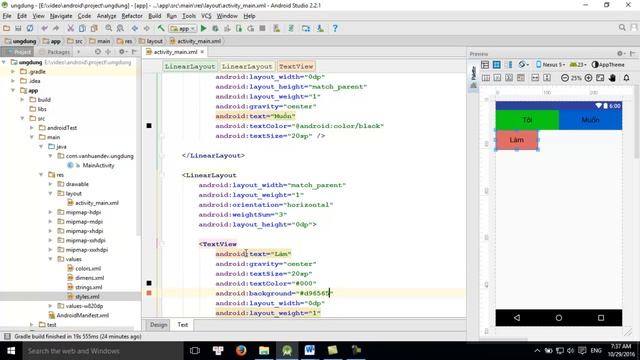Toggle the pan hand tool in Preview
The image size is (640, 360).
612,78
